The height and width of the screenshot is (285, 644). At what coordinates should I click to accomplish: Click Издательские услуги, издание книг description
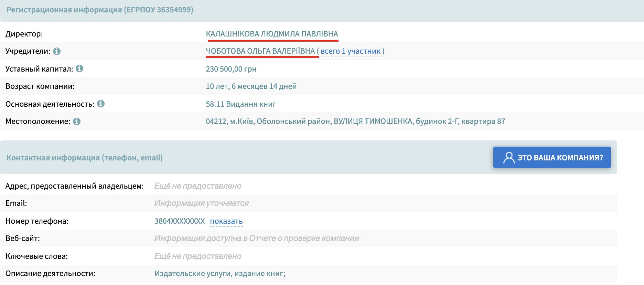point(219,274)
